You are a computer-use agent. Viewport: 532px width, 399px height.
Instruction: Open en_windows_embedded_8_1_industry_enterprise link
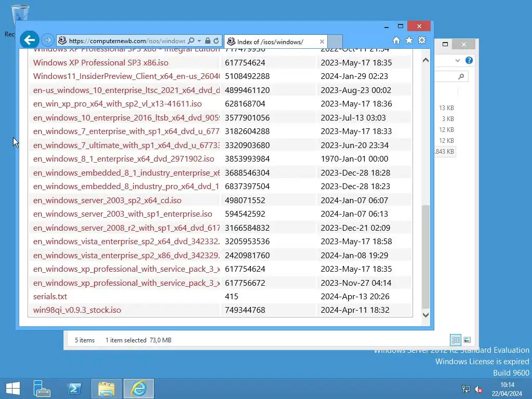point(126,172)
